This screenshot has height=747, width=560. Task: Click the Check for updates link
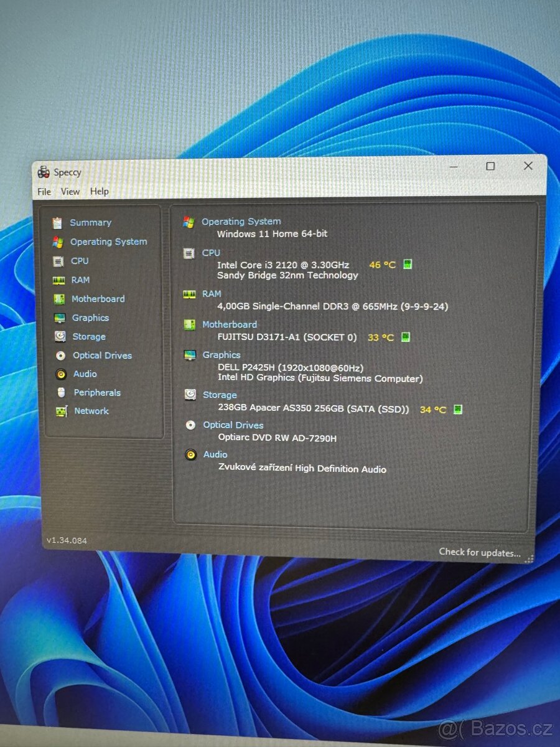[x=480, y=552]
